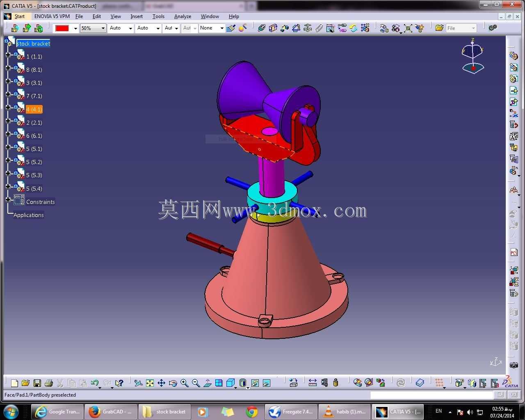This screenshot has height=420, width=525.
Task: Open the 50% transparency dropdown
Action: point(93,28)
